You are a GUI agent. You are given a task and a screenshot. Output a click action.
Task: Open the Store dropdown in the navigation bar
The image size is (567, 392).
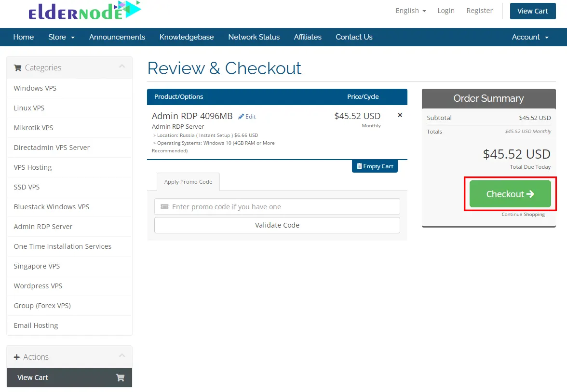[61, 37]
